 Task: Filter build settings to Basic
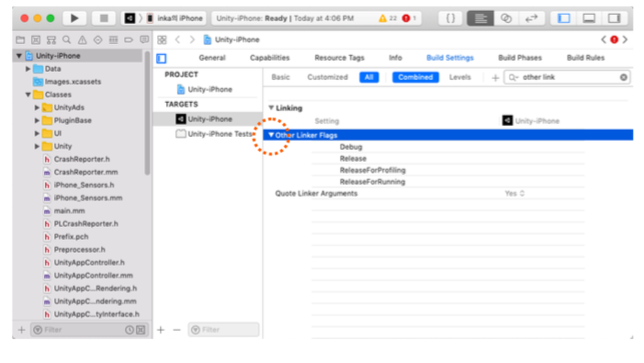coord(280,77)
